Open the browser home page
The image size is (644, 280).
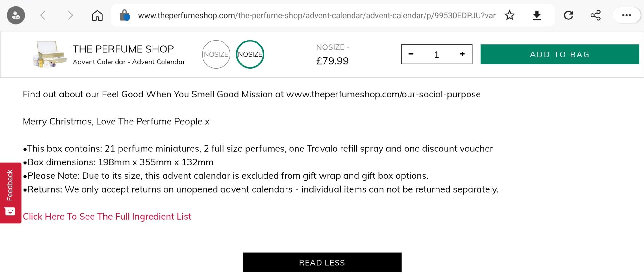[x=97, y=15]
